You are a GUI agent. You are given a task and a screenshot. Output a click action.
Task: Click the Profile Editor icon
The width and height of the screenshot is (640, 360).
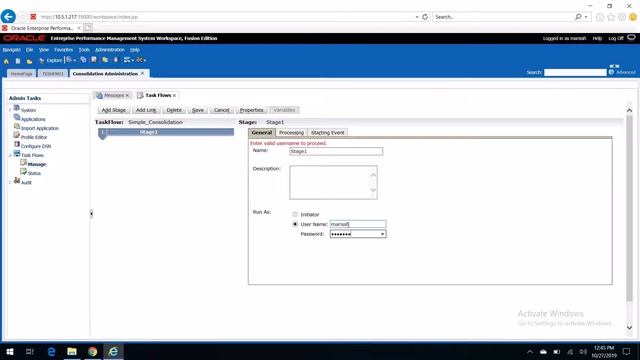pyautogui.click(x=17, y=136)
